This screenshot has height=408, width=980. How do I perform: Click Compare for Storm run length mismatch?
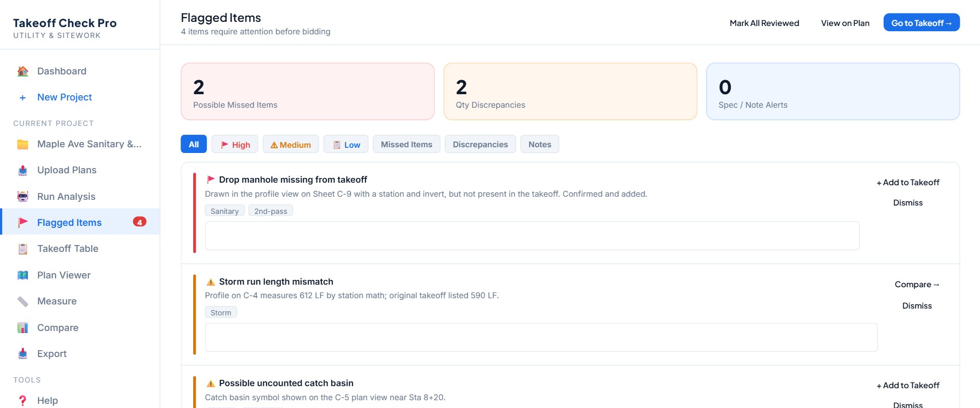click(917, 285)
